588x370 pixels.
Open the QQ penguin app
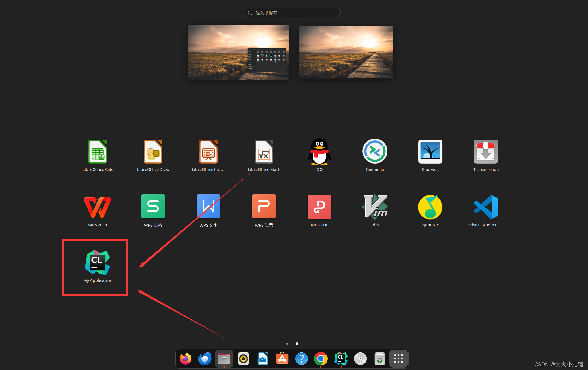click(x=319, y=156)
